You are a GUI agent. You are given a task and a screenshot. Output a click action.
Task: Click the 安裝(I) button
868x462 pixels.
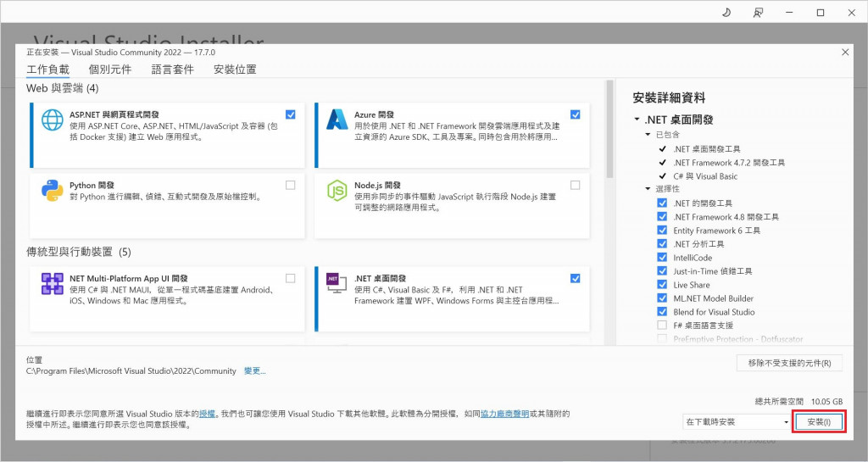819,421
